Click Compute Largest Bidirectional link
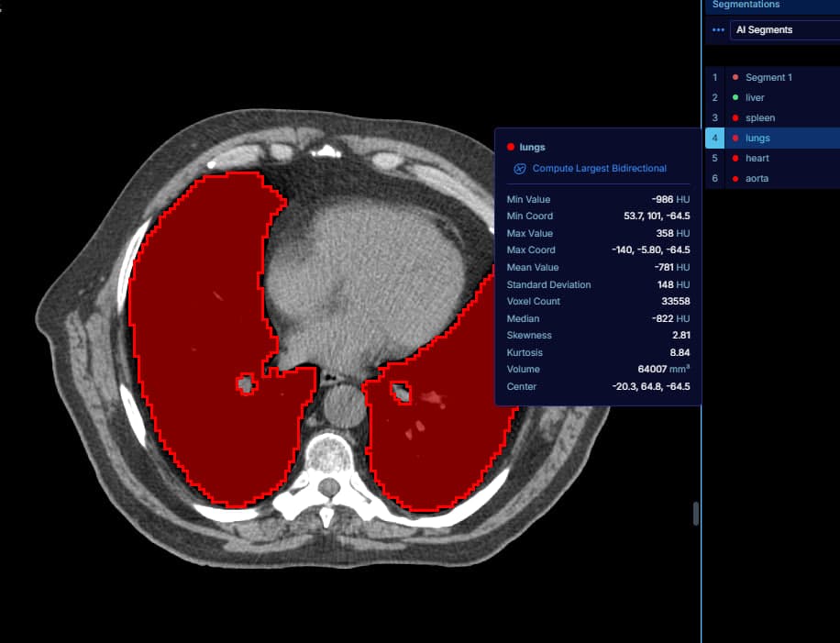Image resolution: width=840 pixels, height=643 pixels. click(599, 168)
